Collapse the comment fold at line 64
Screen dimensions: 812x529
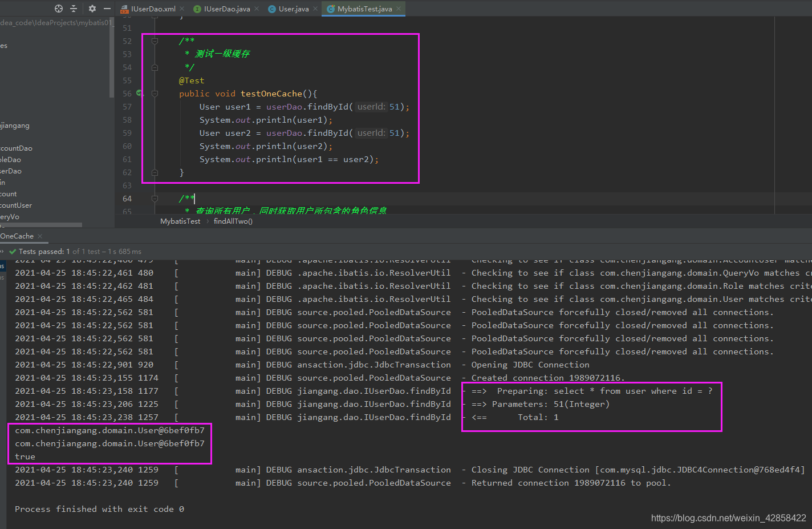[x=155, y=199]
